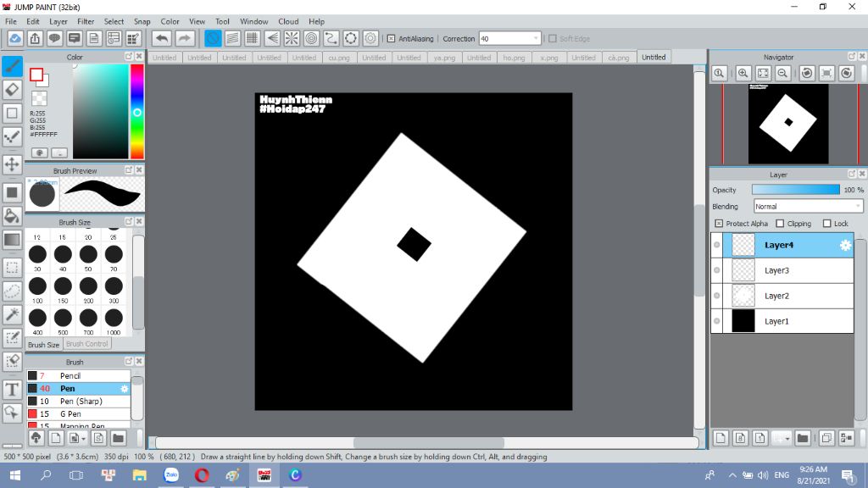Open the Cloud menu

[x=288, y=21]
